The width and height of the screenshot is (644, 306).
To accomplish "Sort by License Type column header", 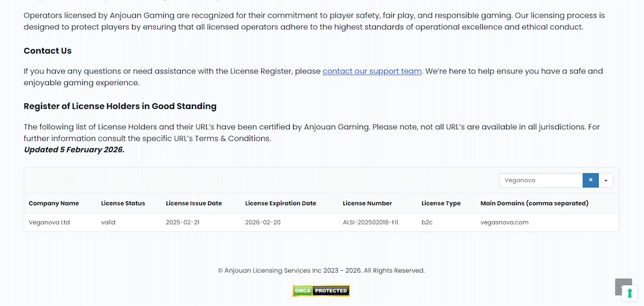I will (x=441, y=203).
